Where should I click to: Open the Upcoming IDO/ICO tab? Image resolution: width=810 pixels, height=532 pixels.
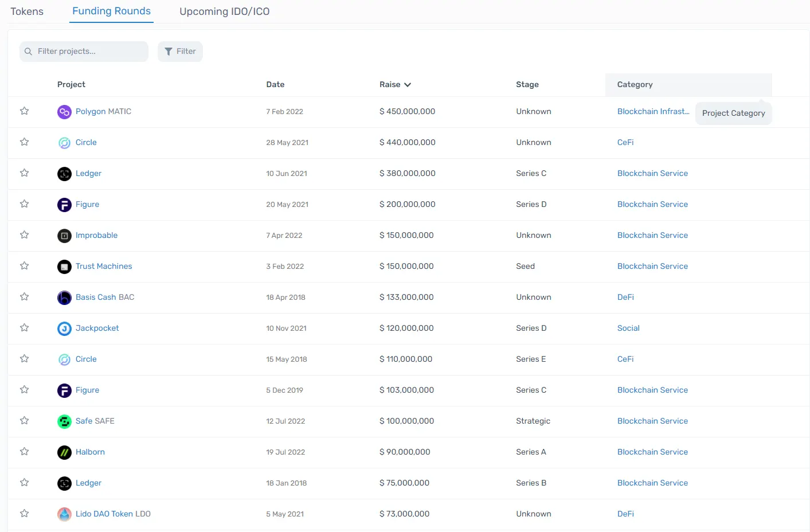[x=224, y=11]
